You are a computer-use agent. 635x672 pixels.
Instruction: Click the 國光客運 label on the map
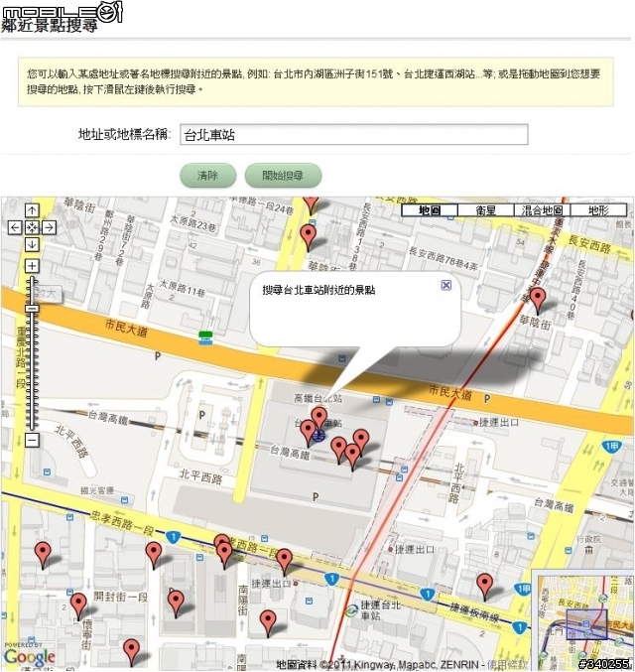tap(97, 490)
